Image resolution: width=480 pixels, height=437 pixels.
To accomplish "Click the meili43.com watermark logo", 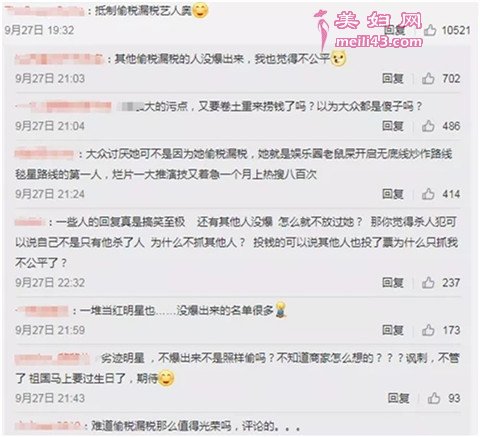I will tap(369, 29).
